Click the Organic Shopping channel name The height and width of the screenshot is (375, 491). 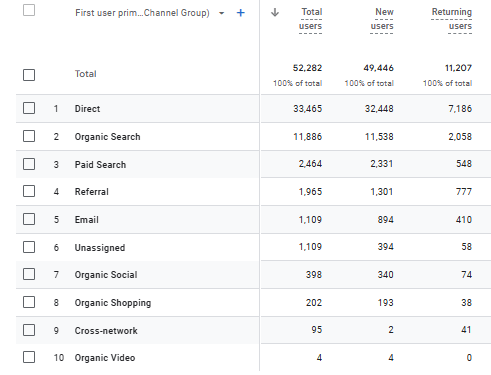coord(113,303)
